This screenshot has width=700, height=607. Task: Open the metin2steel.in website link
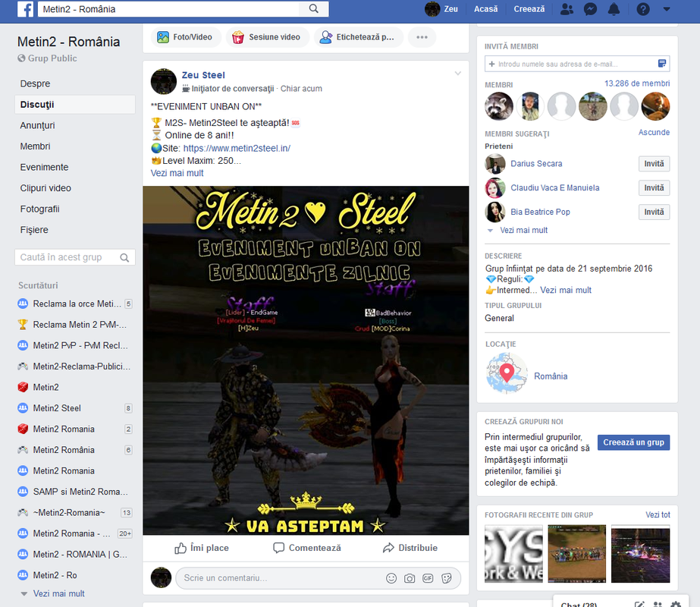tap(237, 148)
